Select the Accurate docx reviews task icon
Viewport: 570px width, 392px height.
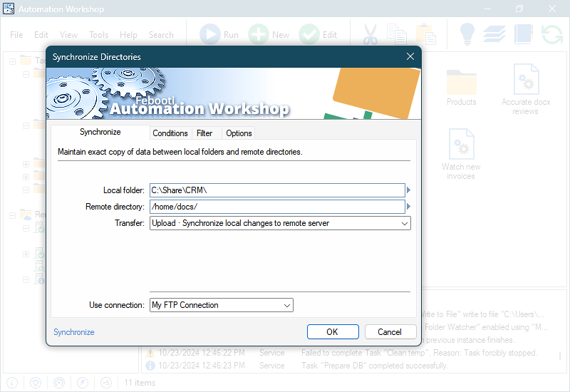tap(526, 79)
